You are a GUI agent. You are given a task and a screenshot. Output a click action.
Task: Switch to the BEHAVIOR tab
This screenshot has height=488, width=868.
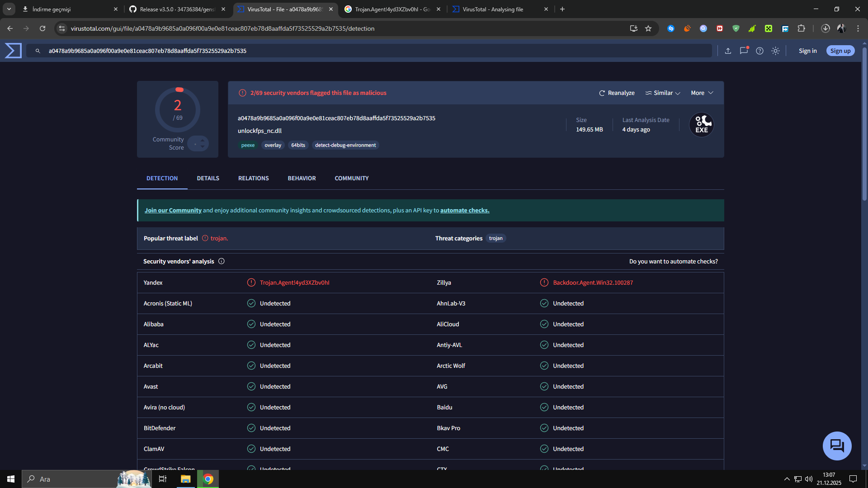pyautogui.click(x=302, y=178)
